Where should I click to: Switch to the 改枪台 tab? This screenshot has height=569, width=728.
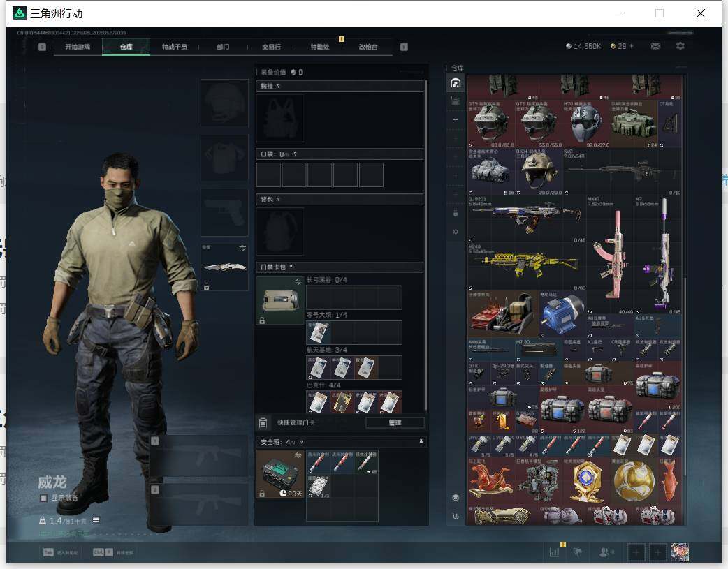368,47
